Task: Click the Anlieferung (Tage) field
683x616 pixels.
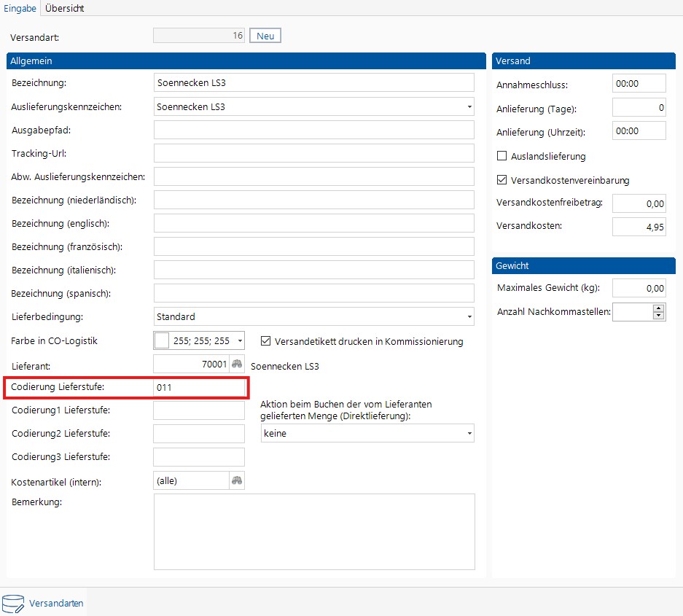Action: (x=639, y=107)
